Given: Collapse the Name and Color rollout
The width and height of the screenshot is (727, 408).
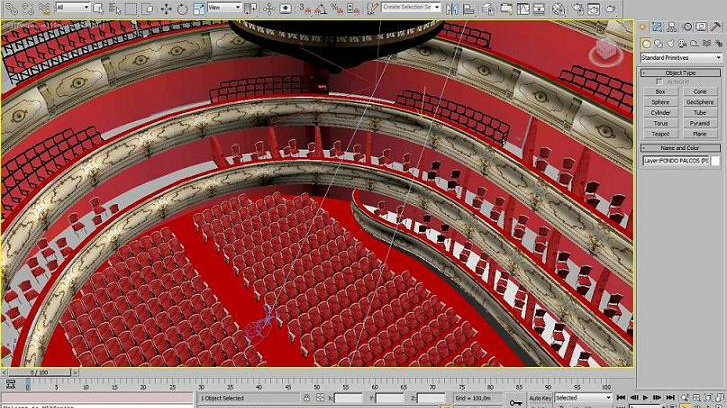Looking at the screenshot, I should [x=681, y=148].
